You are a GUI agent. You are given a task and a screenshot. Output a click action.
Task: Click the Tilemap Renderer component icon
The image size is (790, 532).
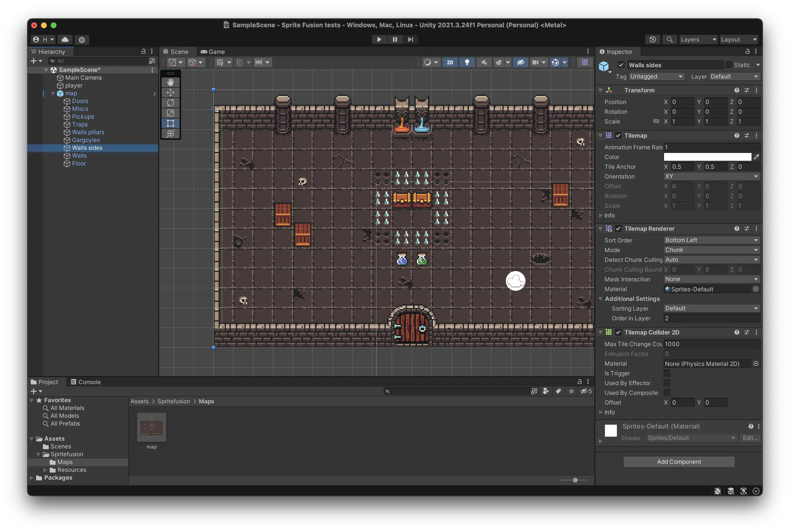609,228
